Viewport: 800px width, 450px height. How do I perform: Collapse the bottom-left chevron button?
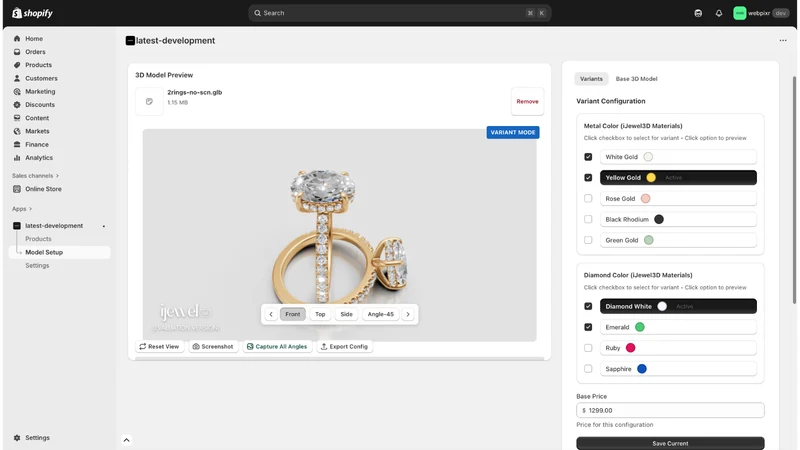(x=127, y=440)
